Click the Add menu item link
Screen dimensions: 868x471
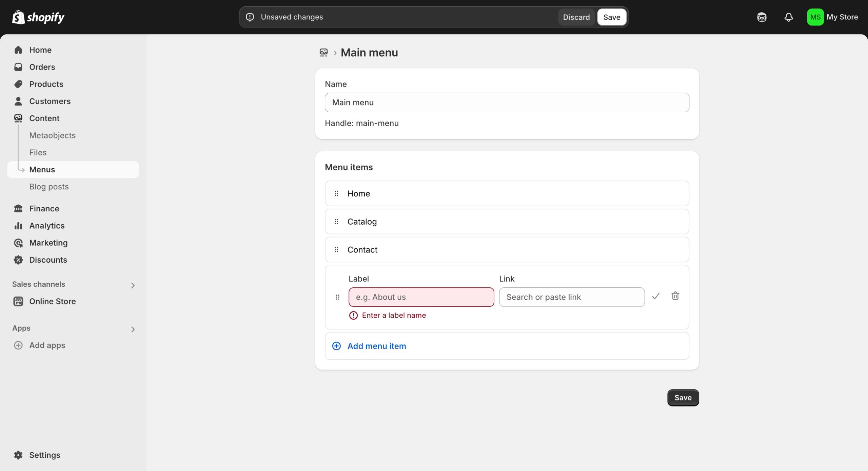(x=376, y=346)
